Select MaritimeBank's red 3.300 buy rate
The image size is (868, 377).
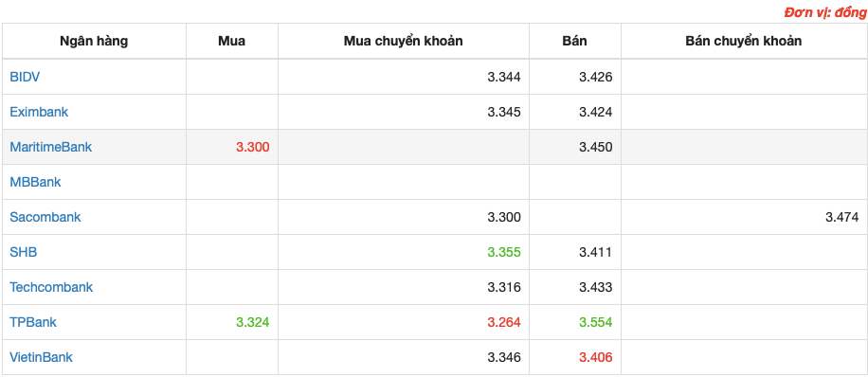coord(252,147)
